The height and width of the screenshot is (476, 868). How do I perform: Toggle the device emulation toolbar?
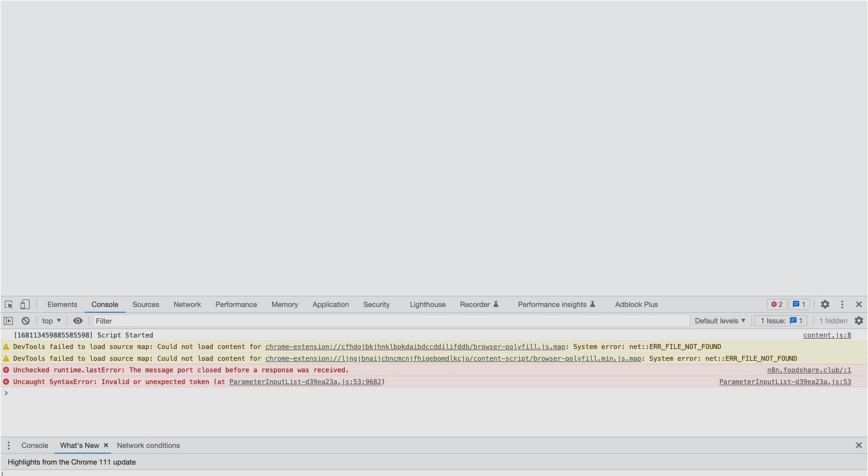(x=25, y=304)
